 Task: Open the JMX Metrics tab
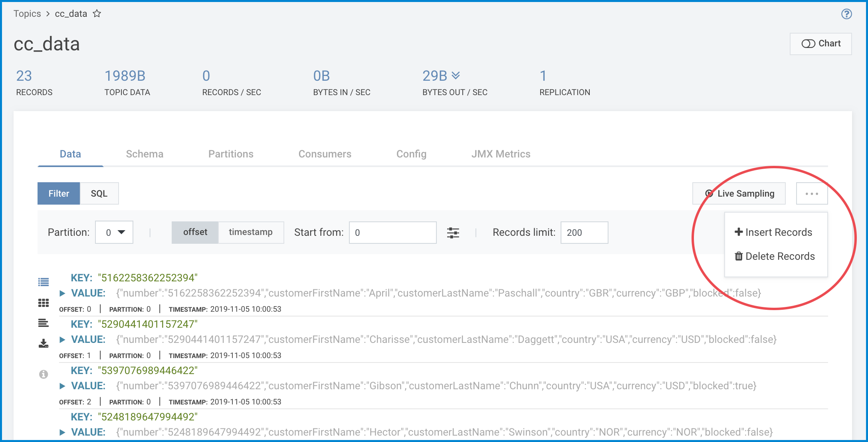pyautogui.click(x=501, y=154)
